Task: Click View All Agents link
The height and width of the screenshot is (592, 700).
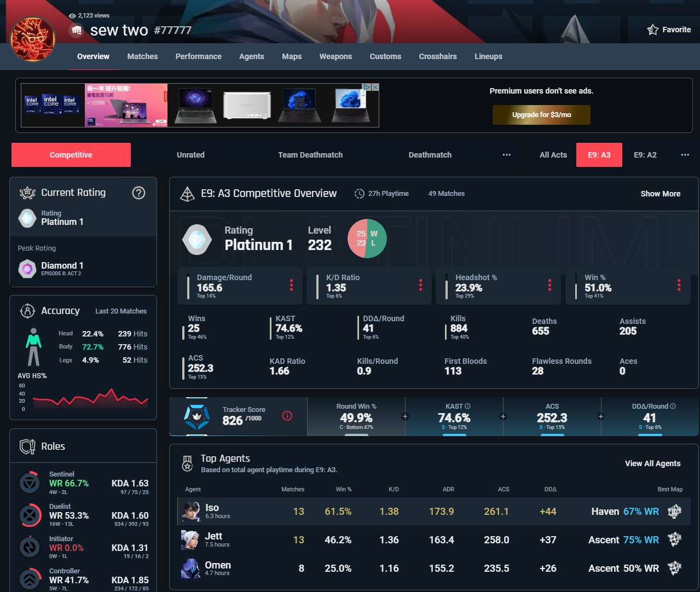Action: [652, 463]
